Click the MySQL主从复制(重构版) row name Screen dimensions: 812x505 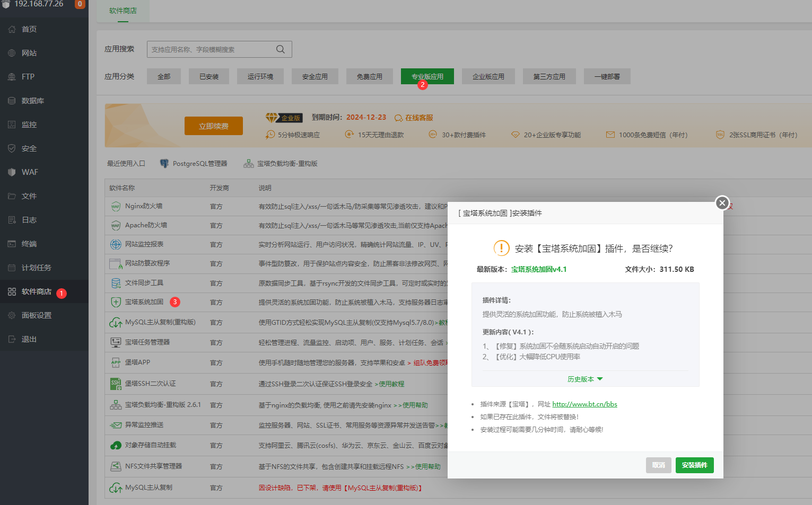[160, 322]
